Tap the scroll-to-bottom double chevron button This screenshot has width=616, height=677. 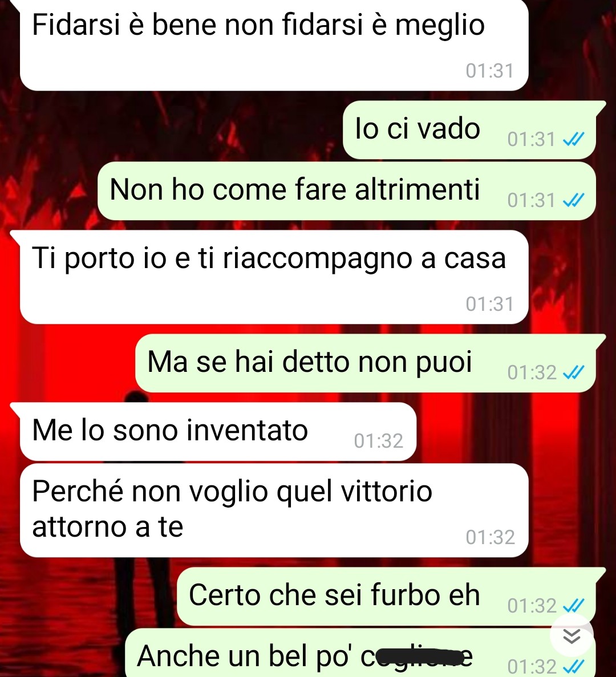[572, 637]
